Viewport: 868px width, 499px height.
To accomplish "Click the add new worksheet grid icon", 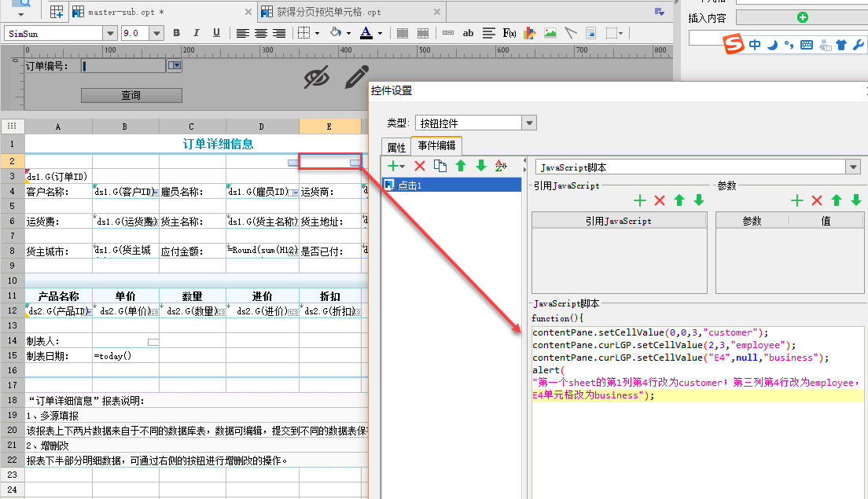I will (x=56, y=12).
